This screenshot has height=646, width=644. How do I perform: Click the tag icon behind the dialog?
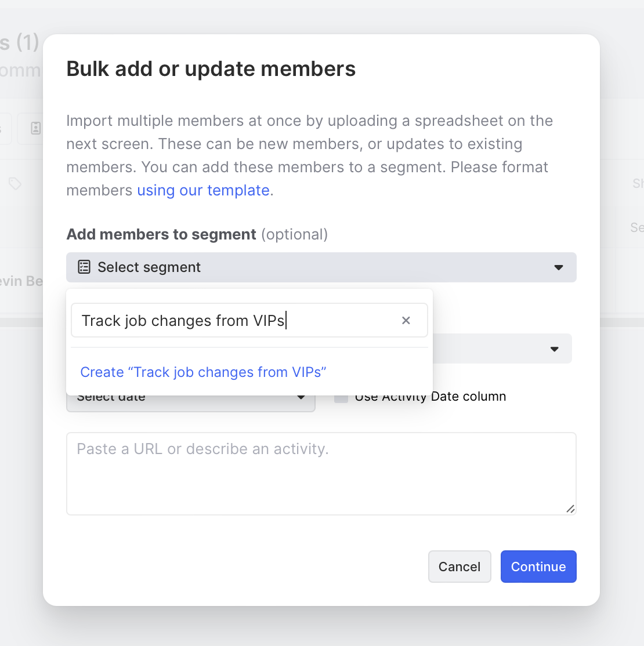coord(15,184)
